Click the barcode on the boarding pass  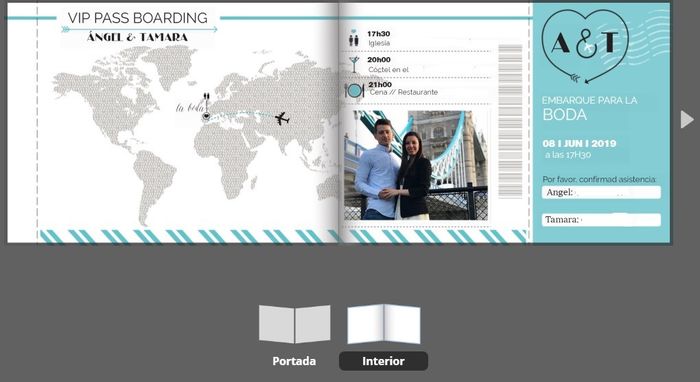coord(510,121)
